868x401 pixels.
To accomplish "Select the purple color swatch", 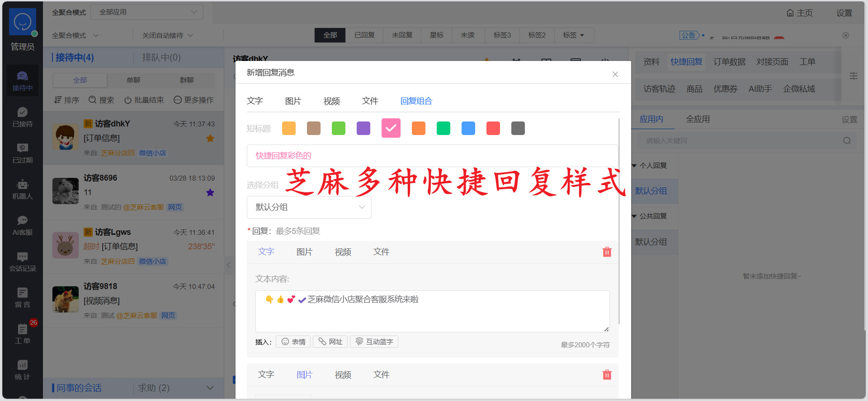I will coord(363,128).
